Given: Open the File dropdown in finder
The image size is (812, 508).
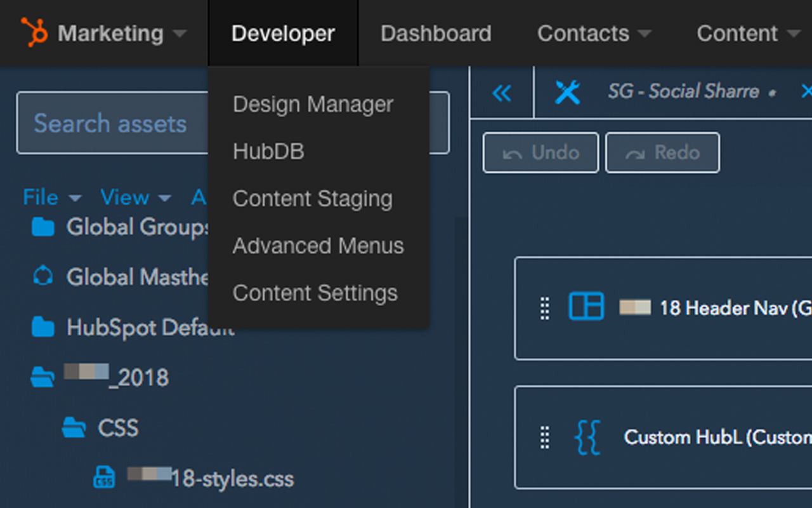Looking at the screenshot, I should click(x=52, y=197).
